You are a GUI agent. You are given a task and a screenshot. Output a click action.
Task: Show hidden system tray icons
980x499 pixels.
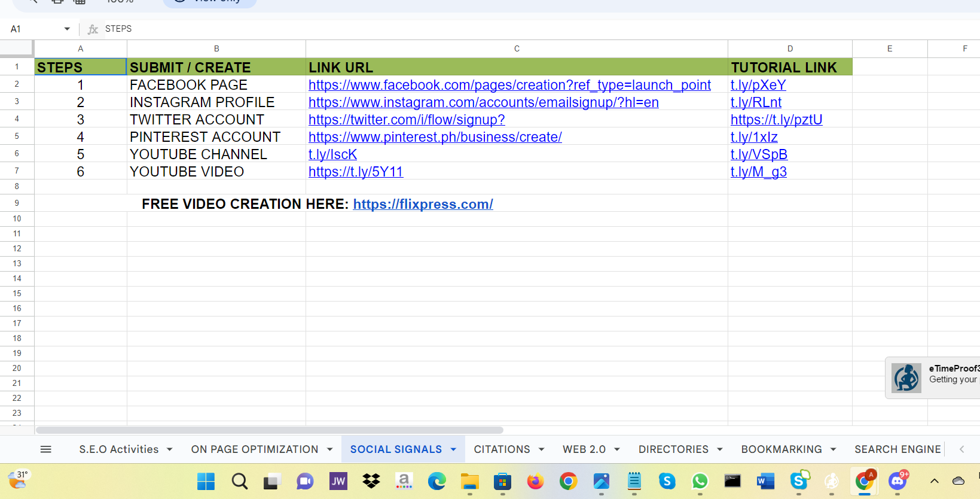point(935,481)
